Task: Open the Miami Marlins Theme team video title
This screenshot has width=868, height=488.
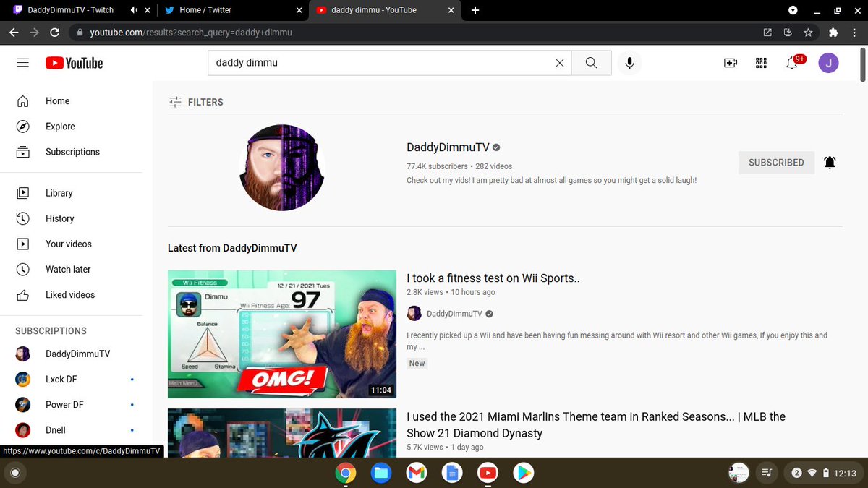Action: [x=596, y=425]
